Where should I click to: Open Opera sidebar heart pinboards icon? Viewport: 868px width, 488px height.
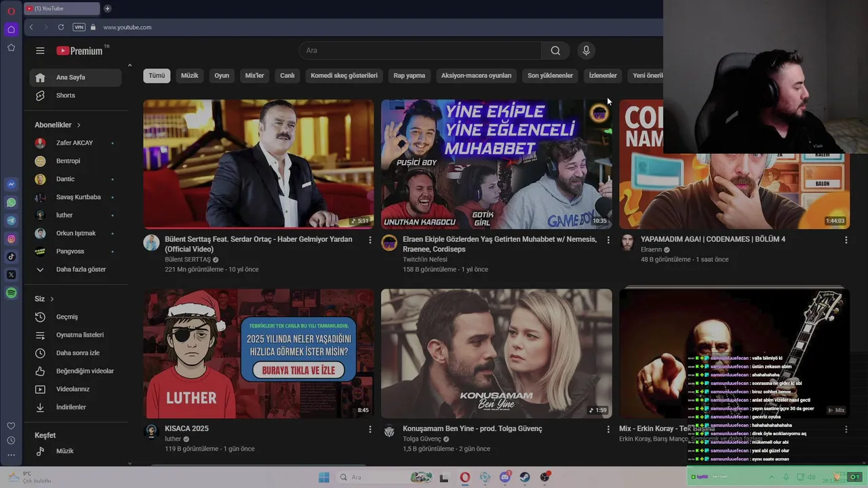[11, 426]
